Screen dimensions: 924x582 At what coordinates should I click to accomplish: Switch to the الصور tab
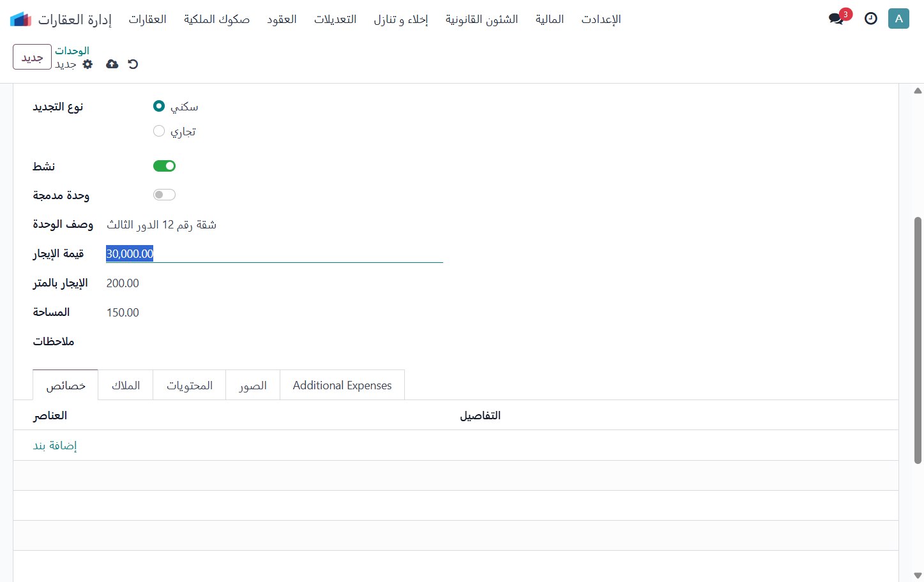[x=253, y=385]
